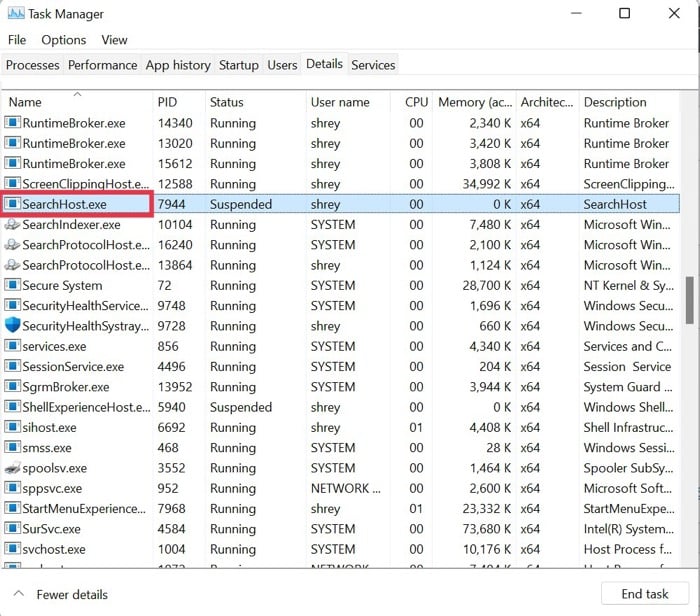Sort by the Status column header

coord(256,102)
